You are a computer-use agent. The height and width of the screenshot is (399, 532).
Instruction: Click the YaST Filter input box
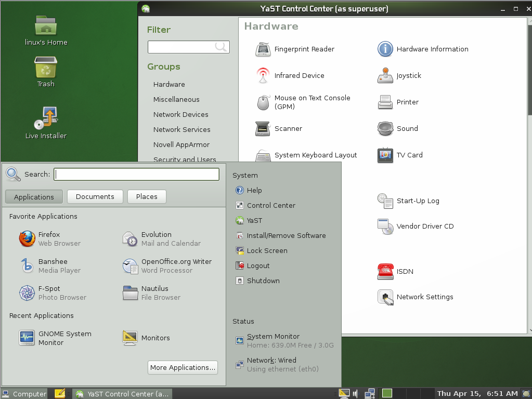click(x=189, y=47)
